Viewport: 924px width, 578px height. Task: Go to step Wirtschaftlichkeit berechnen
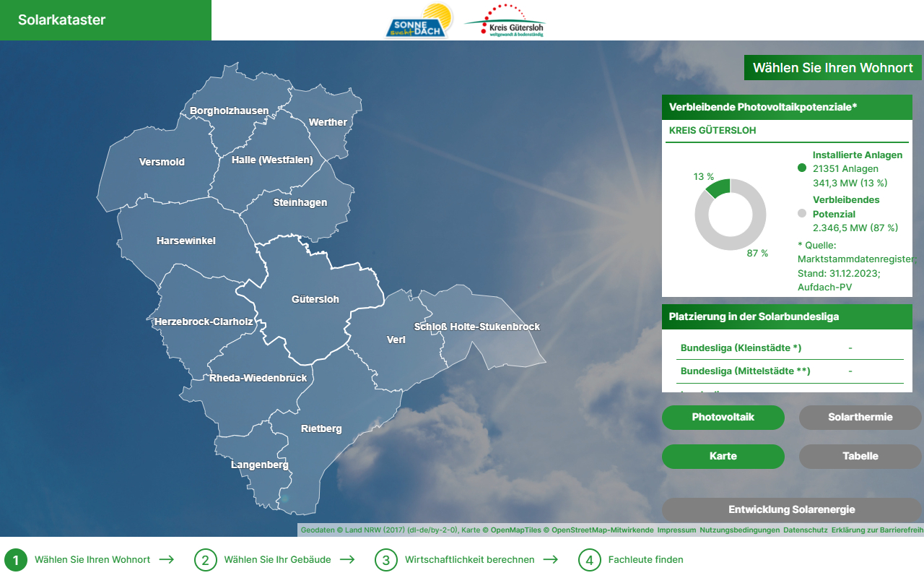tap(470, 560)
